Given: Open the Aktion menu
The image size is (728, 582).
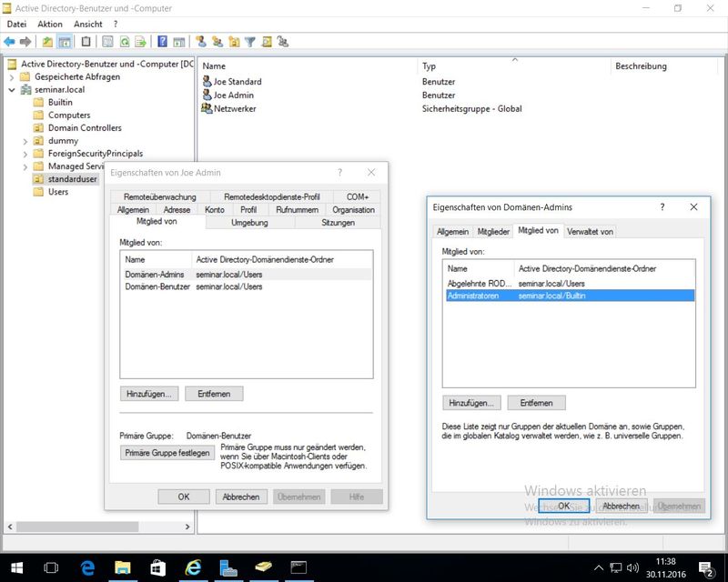Looking at the screenshot, I should (x=50, y=24).
